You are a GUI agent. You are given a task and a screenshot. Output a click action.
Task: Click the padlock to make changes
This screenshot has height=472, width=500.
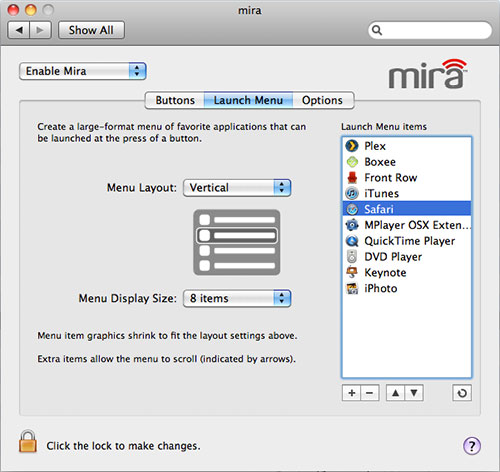tap(28, 441)
